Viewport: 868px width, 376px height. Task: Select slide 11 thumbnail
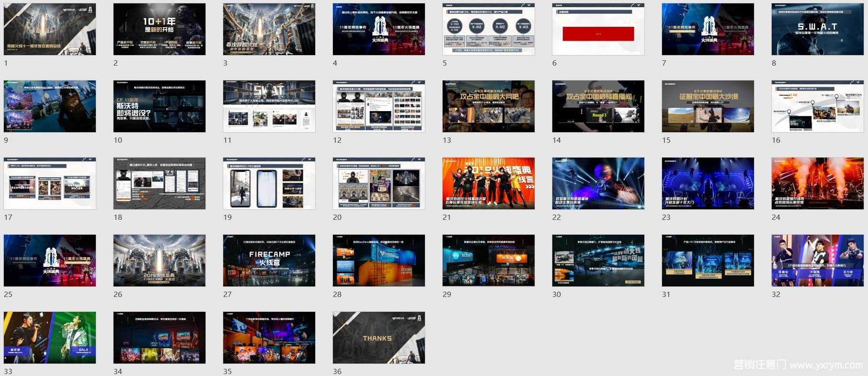(269, 106)
